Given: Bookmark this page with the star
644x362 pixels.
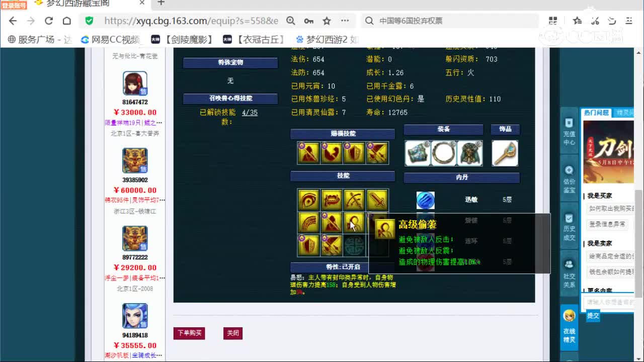Looking at the screenshot, I should [327, 21].
